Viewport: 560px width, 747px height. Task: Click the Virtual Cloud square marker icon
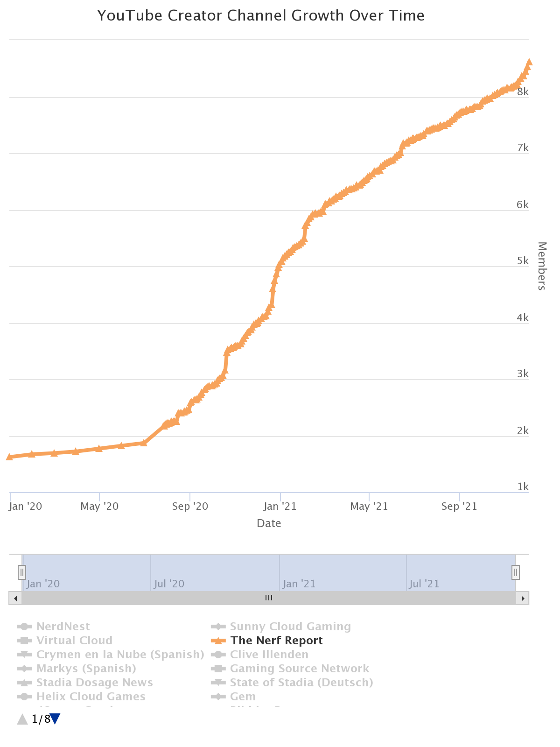[24, 641]
